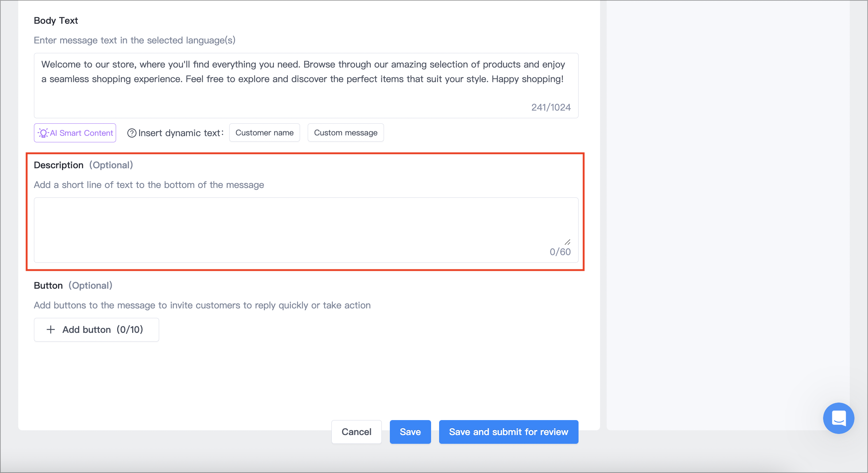
Task: Click the 'Add buttons to the message' hint text
Action: 202,305
